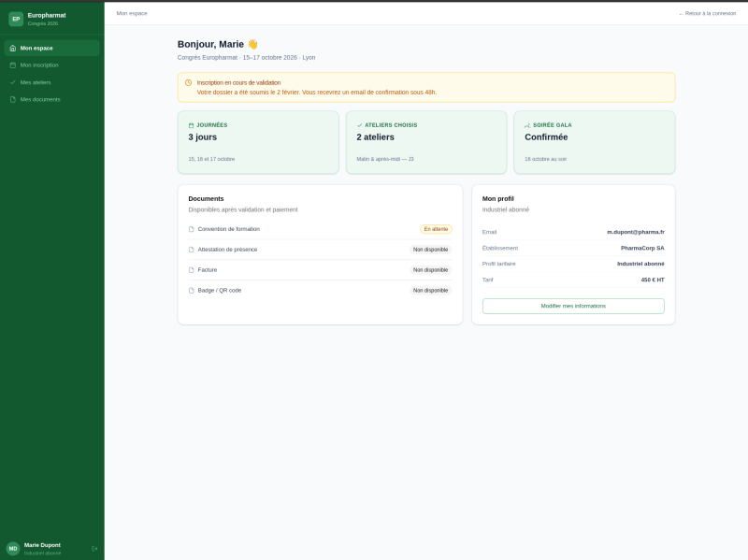The image size is (748, 560).
Task: Open the Attestation de présence document row
Action: (227, 250)
